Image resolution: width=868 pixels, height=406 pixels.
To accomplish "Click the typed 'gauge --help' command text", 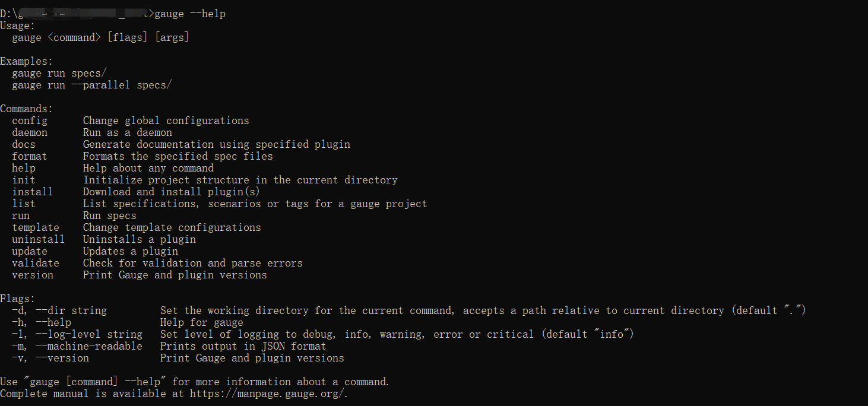I will [190, 14].
